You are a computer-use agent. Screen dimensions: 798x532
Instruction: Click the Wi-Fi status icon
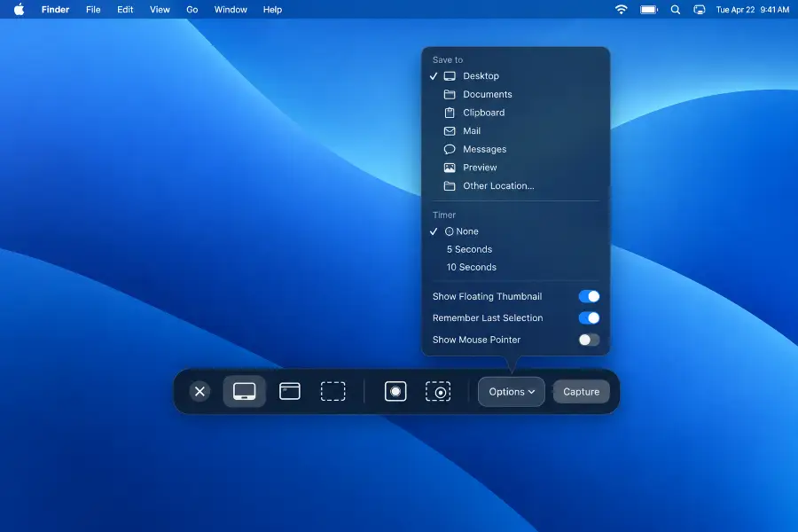pos(621,9)
